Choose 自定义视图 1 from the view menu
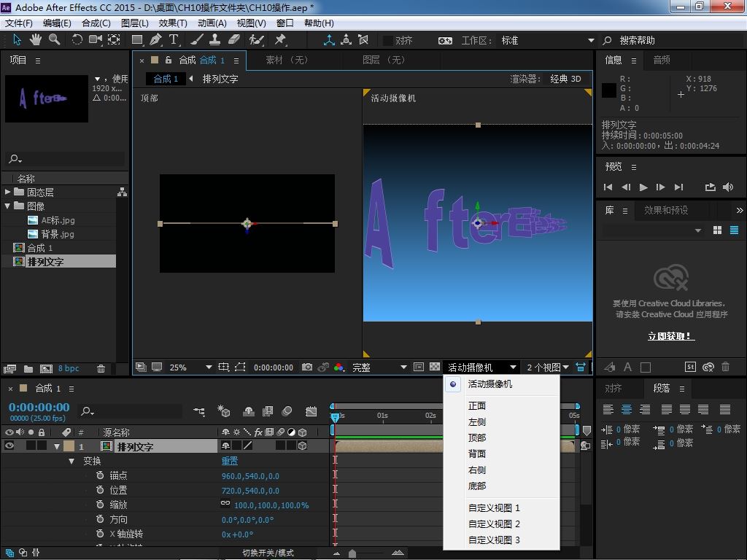The height and width of the screenshot is (560, 747). (494, 507)
